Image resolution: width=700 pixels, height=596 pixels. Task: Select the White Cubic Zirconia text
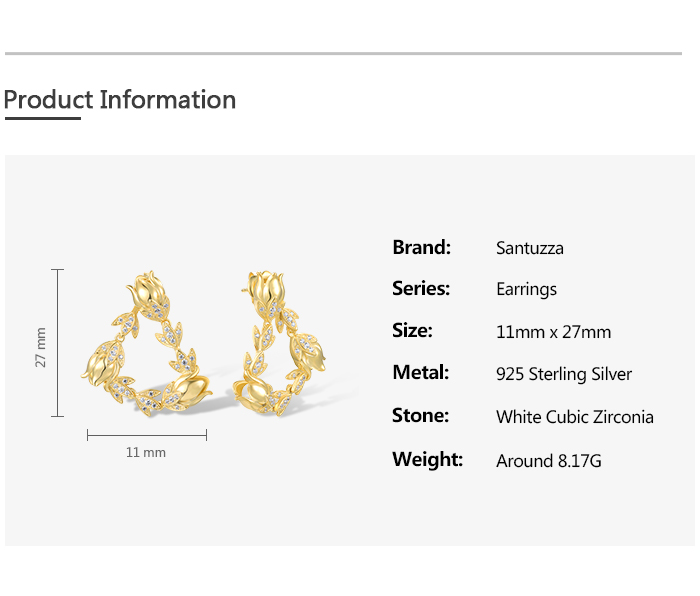point(575,417)
